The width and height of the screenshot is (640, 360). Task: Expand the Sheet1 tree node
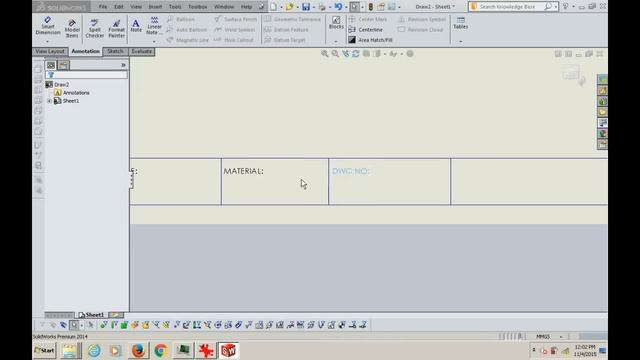(49, 101)
